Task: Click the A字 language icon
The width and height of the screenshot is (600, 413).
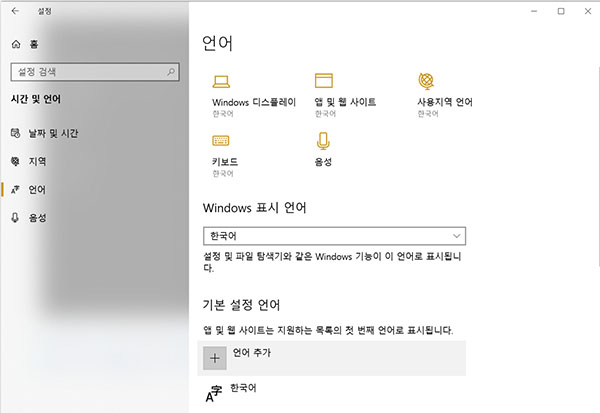Action: tap(214, 394)
